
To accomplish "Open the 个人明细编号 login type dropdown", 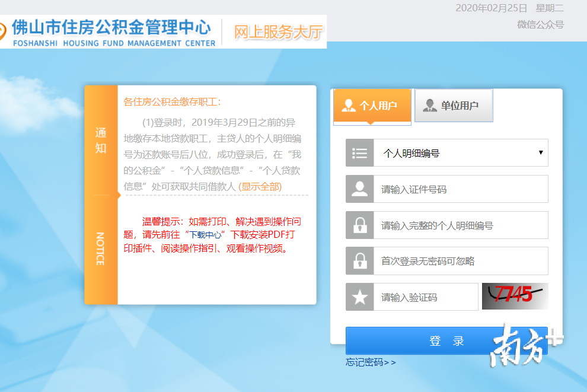I will click(461, 153).
